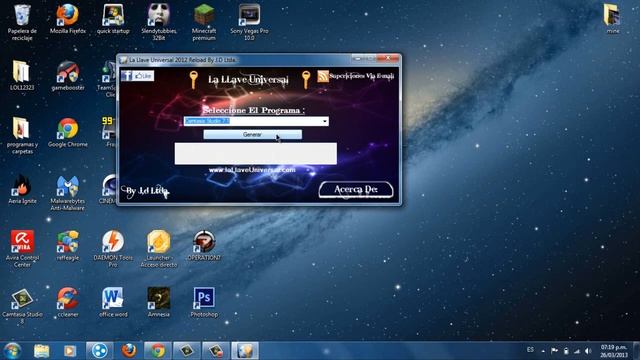Close the La Llave Universal window

388,59
